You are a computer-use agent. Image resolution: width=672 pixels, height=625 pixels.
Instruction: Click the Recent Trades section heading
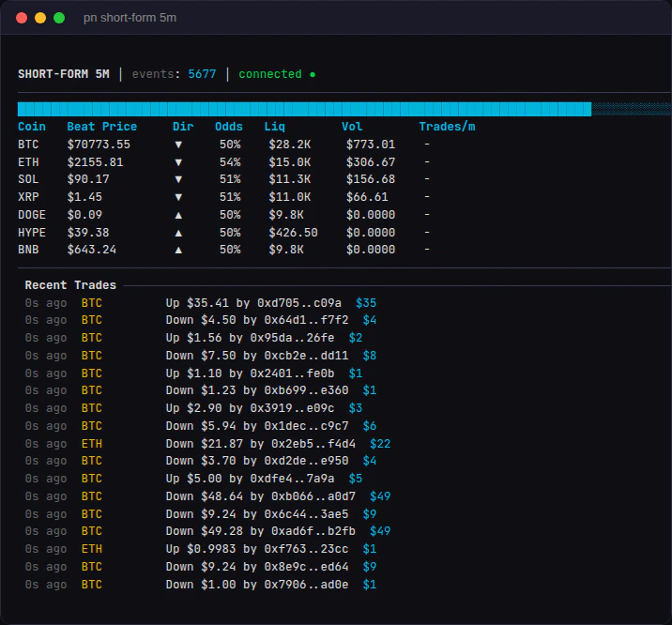point(70,285)
